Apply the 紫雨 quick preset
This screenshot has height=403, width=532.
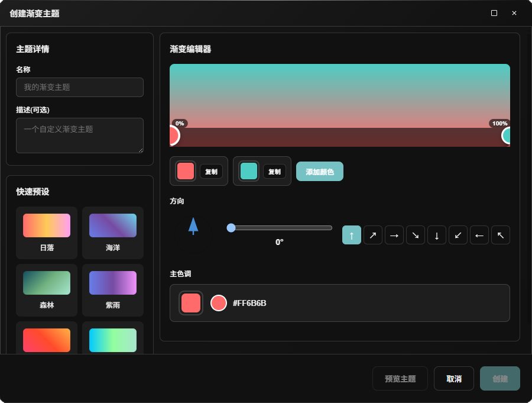[x=113, y=290]
